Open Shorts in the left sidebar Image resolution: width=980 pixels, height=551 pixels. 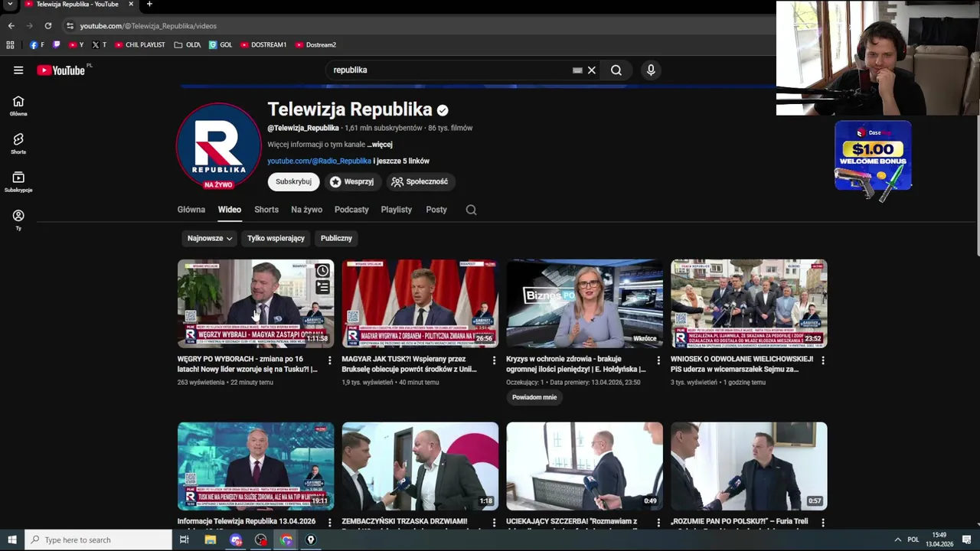18,144
